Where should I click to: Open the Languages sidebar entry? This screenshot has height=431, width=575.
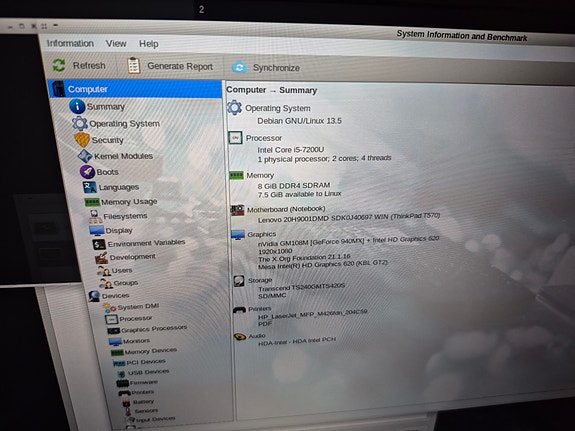click(119, 187)
